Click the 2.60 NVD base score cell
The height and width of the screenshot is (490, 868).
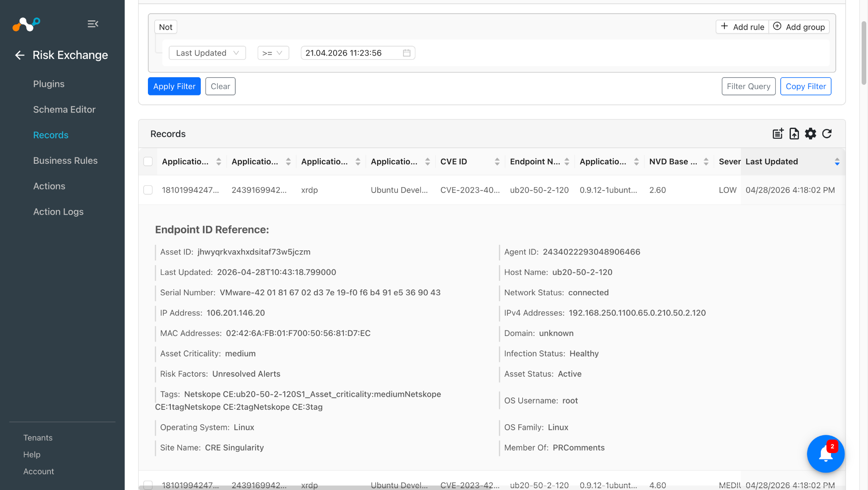[657, 190]
